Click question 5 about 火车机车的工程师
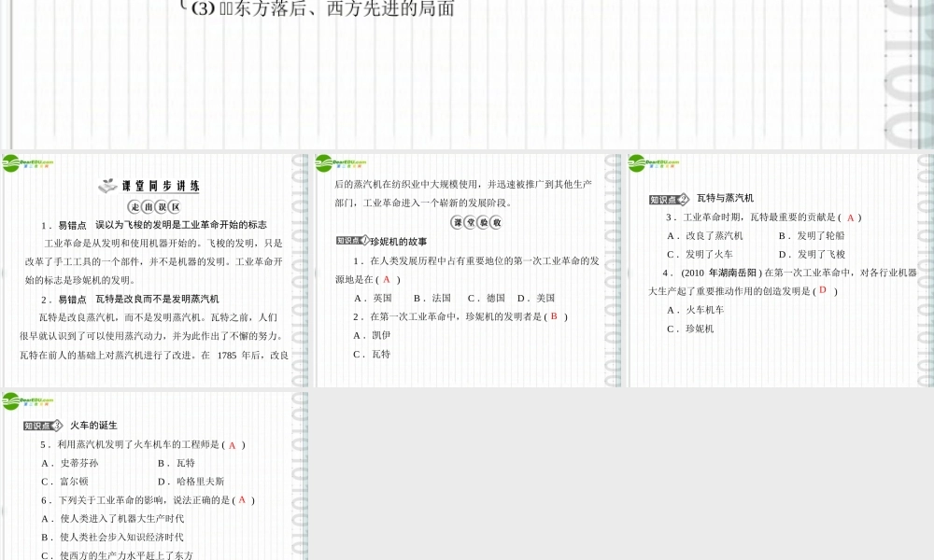Screen dimensions: 934x560 pos(143,444)
